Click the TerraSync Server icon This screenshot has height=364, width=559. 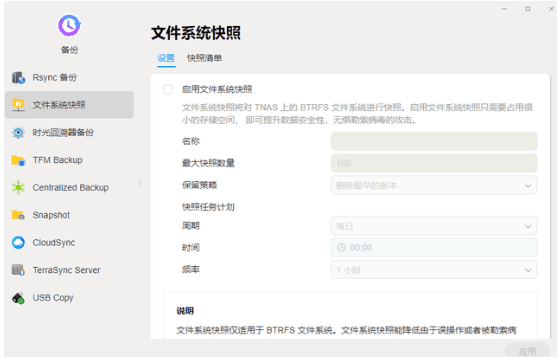pos(18,270)
